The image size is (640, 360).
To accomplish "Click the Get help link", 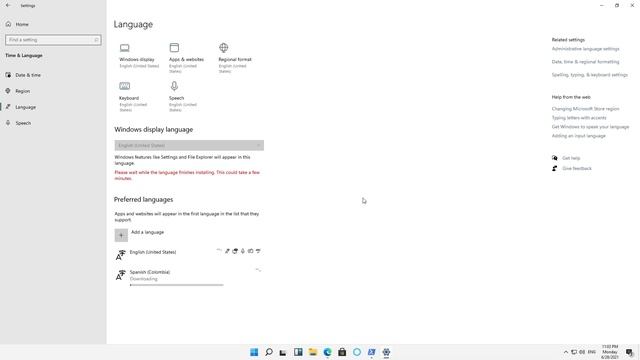I will click(571, 158).
